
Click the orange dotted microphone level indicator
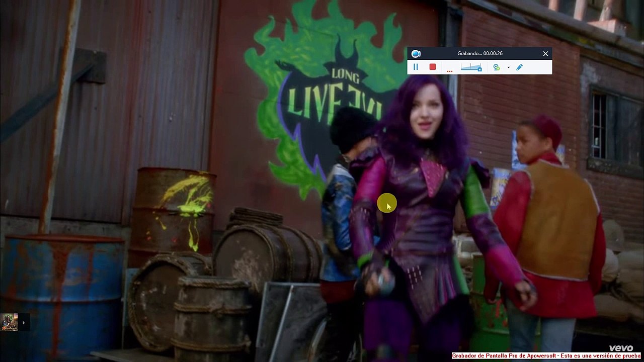click(x=450, y=70)
